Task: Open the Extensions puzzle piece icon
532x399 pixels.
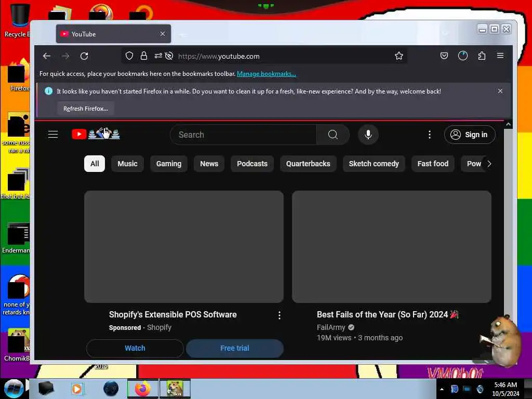Action: pyautogui.click(x=482, y=56)
